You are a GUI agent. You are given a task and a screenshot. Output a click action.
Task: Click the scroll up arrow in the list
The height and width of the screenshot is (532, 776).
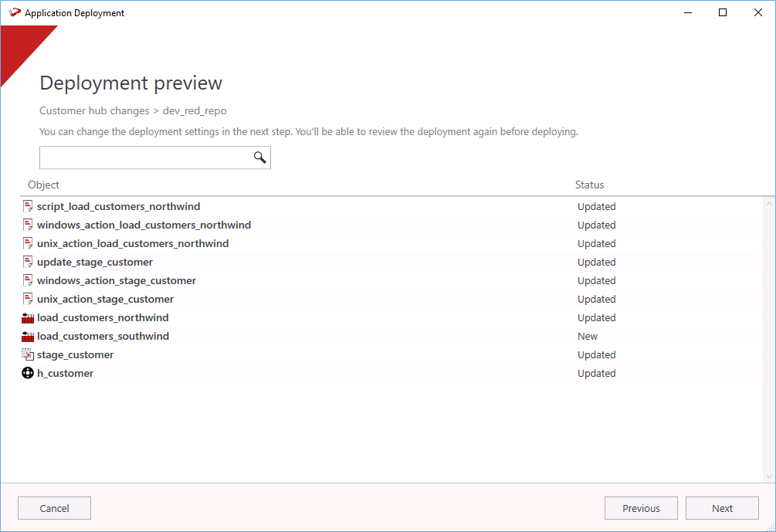click(x=769, y=205)
